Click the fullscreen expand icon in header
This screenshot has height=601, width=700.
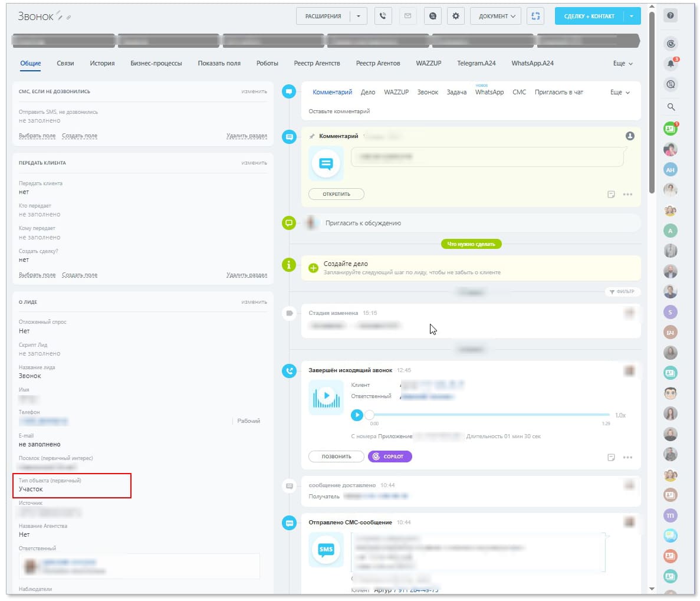[x=535, y=16]
